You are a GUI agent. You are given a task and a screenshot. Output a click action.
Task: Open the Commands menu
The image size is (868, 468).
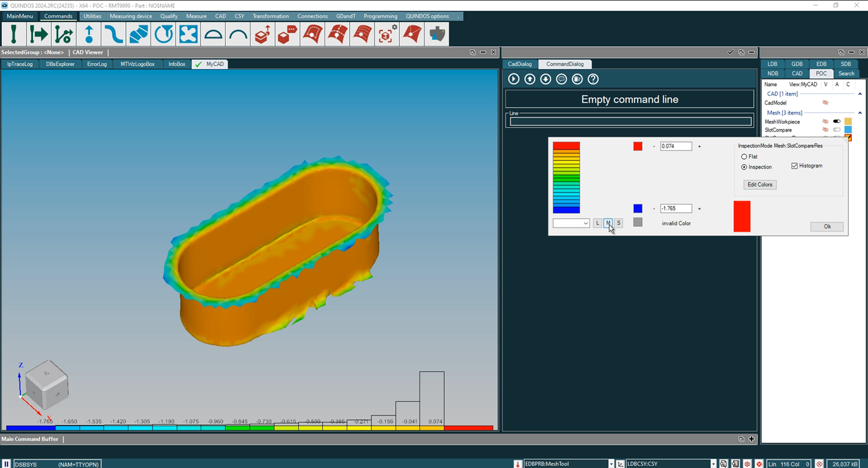(58, 16)
